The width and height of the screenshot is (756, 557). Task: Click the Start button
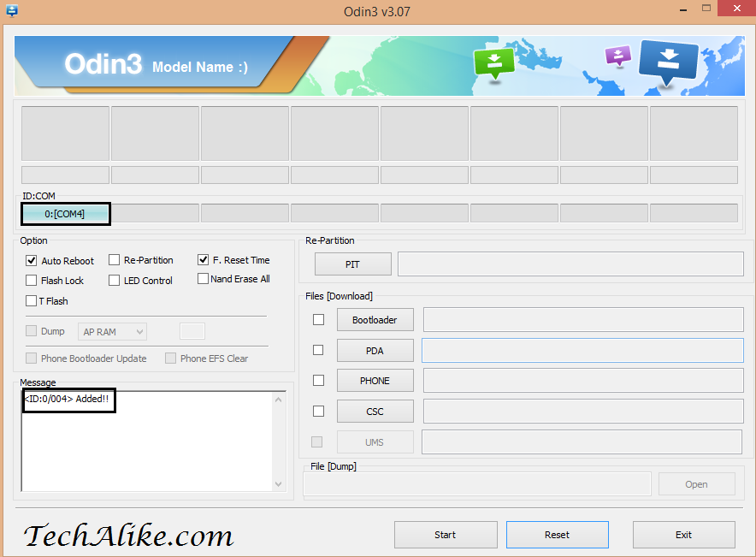click(446, 535)
